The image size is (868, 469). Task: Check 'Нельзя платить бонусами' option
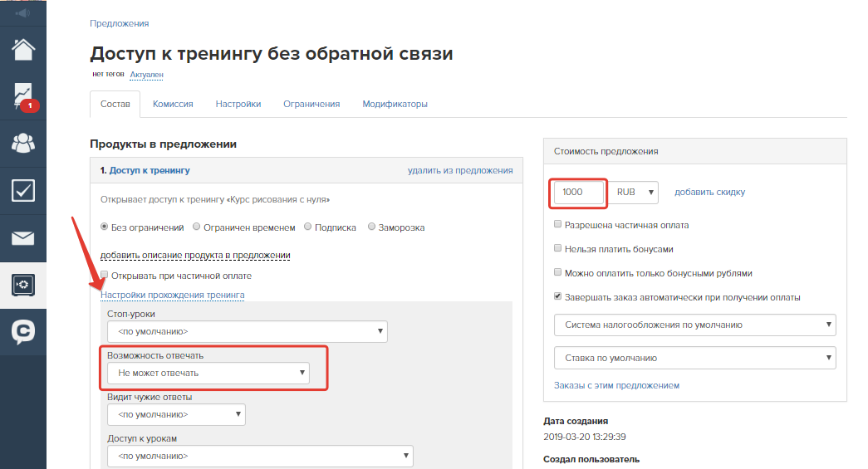tap(557, 248)
